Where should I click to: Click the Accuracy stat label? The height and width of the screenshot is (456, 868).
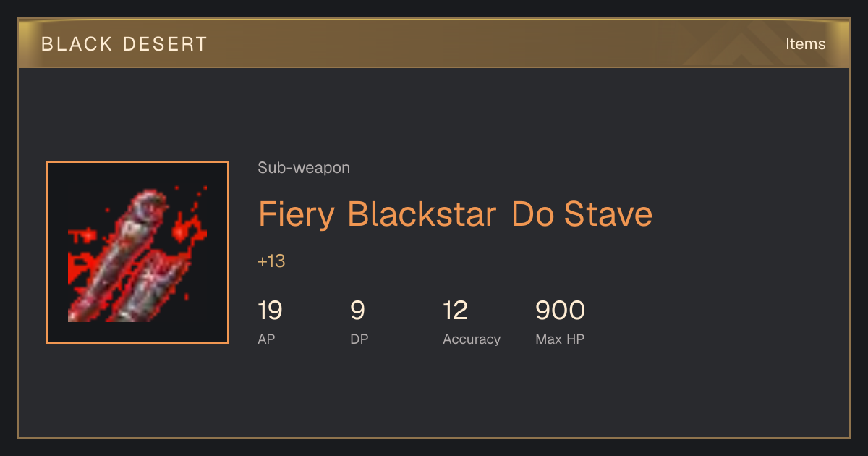(472, 339)
